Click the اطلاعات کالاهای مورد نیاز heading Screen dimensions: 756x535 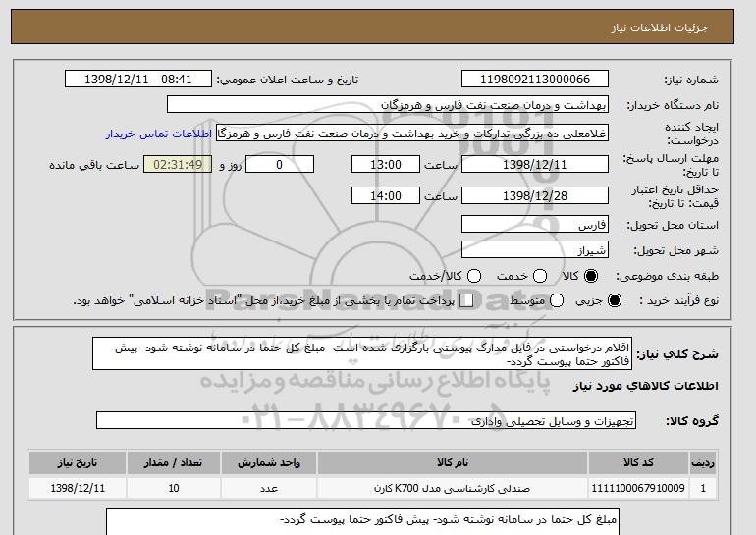coord(646,386)
